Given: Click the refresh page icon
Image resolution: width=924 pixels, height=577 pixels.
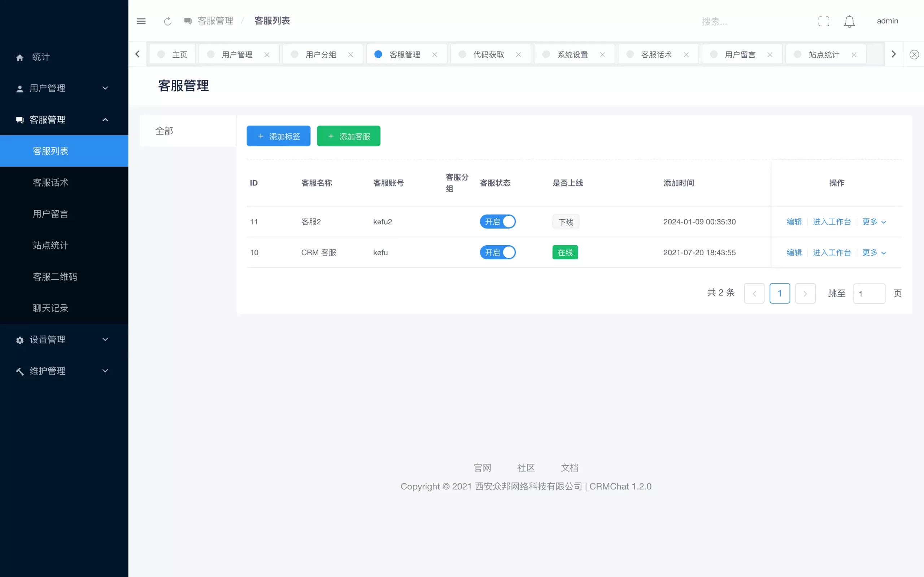Looking at the screenshot, I should 167,21.
